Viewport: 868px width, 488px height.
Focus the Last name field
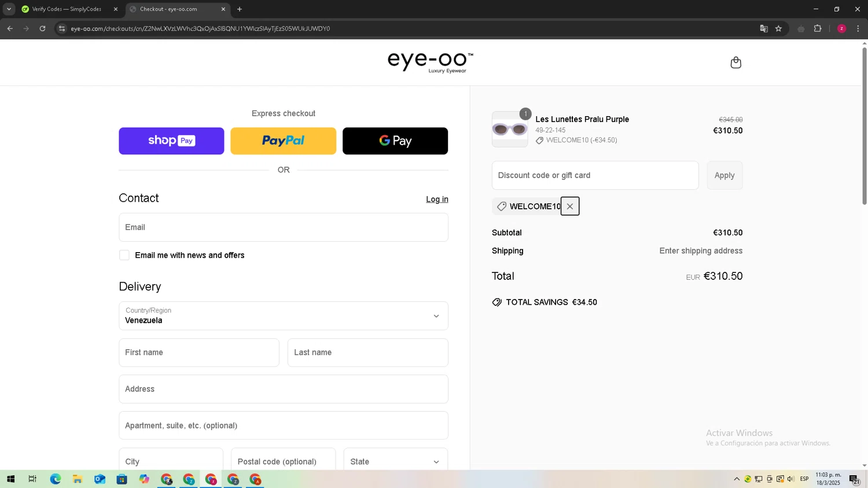[x=368, y=353]
